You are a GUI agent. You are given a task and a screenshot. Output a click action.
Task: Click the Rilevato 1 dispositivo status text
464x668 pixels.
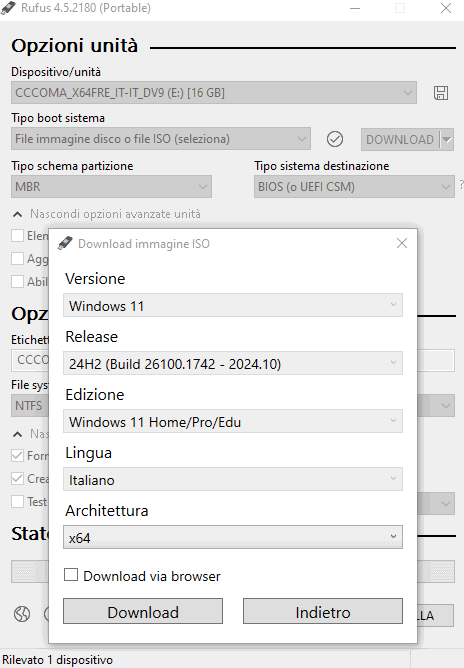(x=57, y=660)
